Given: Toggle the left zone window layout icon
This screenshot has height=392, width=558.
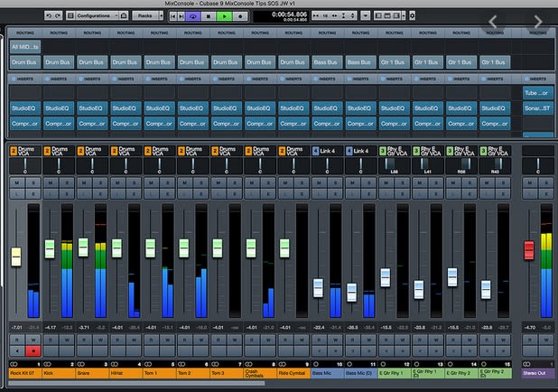Looking at the screenshot, I should pos(378,15).
